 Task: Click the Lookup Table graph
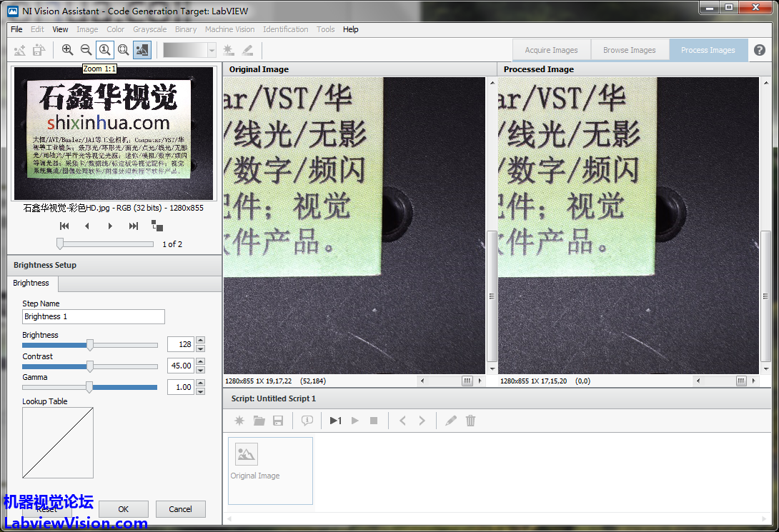pyautogui.click(x=58, y=443)
